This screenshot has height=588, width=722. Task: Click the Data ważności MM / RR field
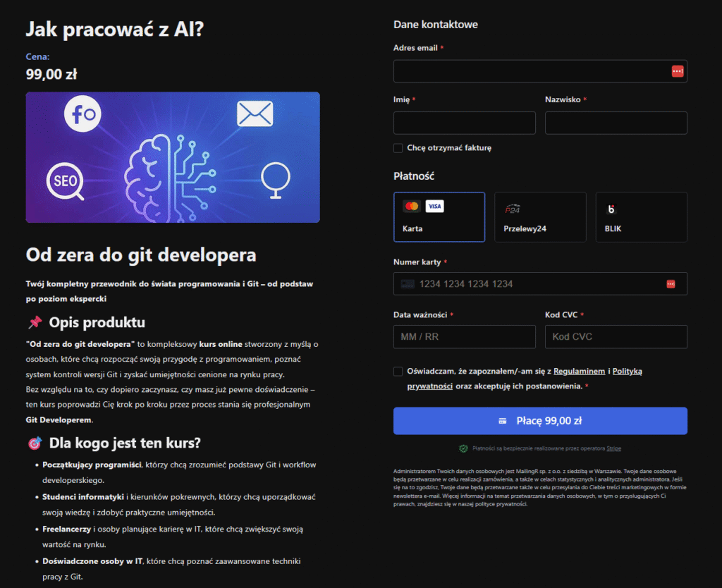(464, 337)
